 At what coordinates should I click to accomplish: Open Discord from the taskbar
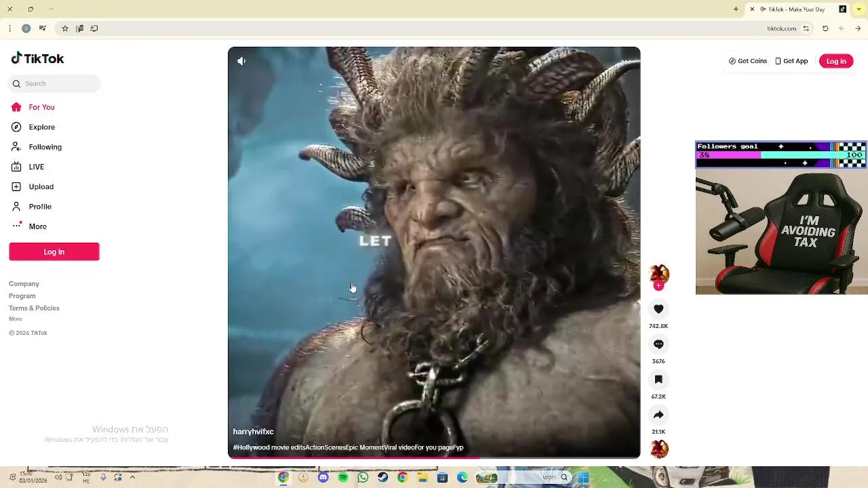point(323,477)
